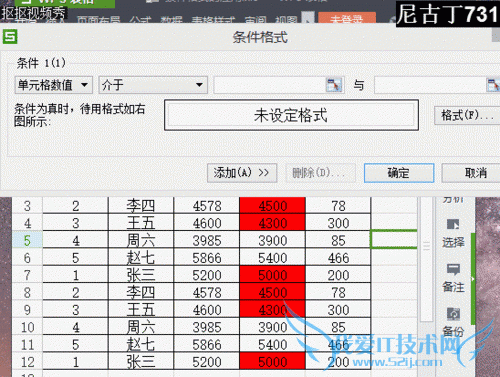Screen dimensions: 500x377
Task: Click the range selector icon left of 与
Action: pos(334,85)
